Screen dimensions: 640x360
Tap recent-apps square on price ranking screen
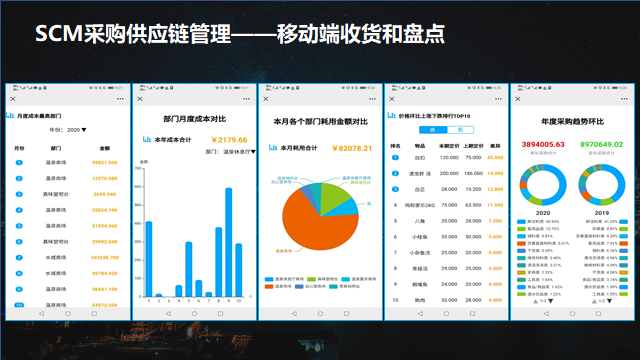472,313
